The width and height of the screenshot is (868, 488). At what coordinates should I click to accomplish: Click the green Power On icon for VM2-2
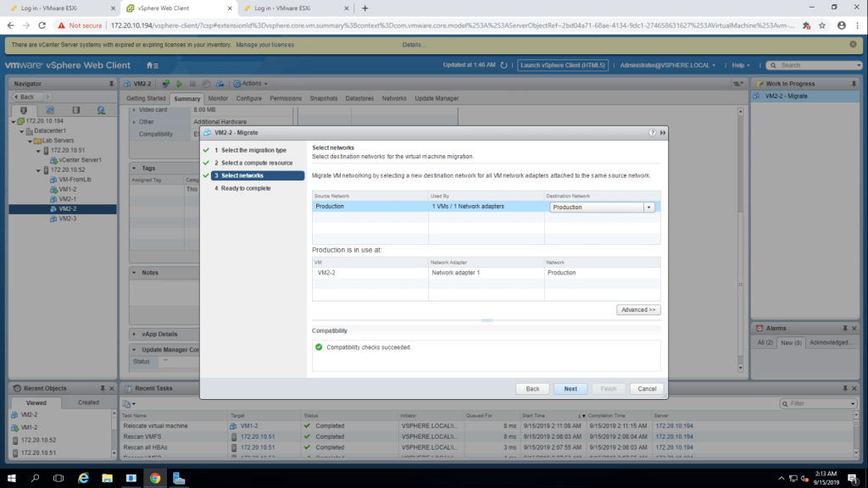(179, 84)
